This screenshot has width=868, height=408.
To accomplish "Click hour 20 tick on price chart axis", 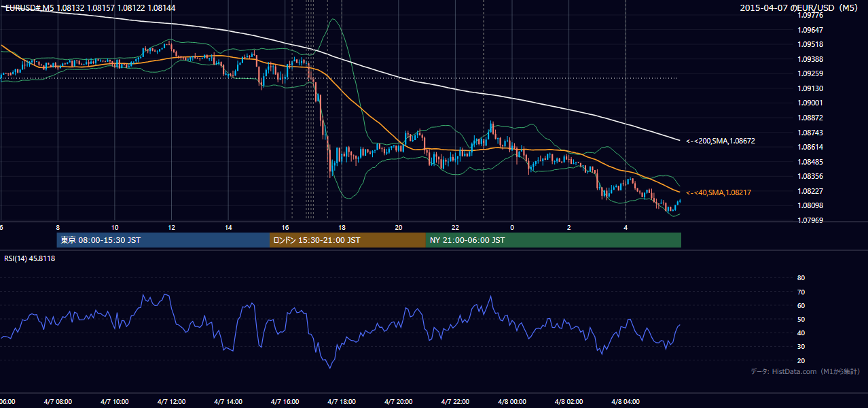I will [398, 228].
